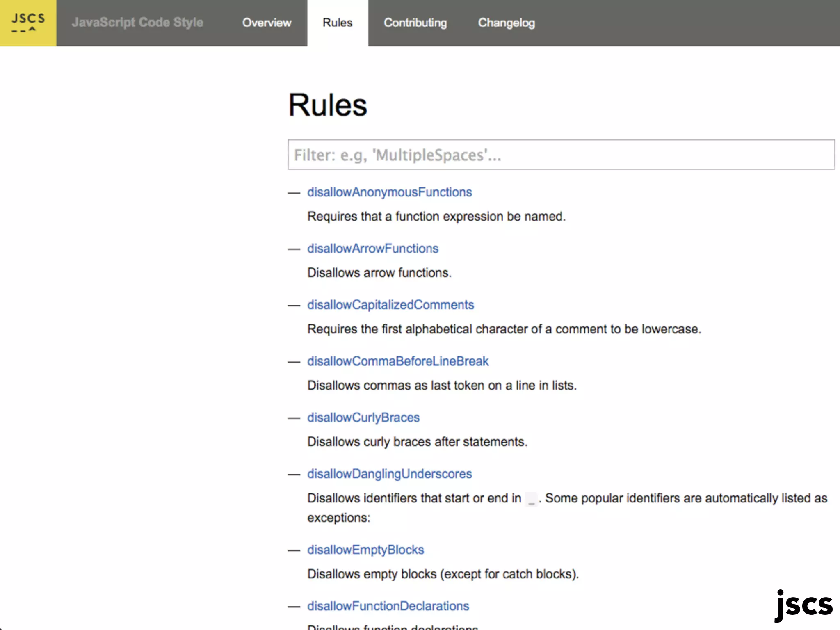Viewport: 840px width, 630px height.
Task: Open the disallowDanglingUnderscores rule link
Action: [x=389, y=474]
